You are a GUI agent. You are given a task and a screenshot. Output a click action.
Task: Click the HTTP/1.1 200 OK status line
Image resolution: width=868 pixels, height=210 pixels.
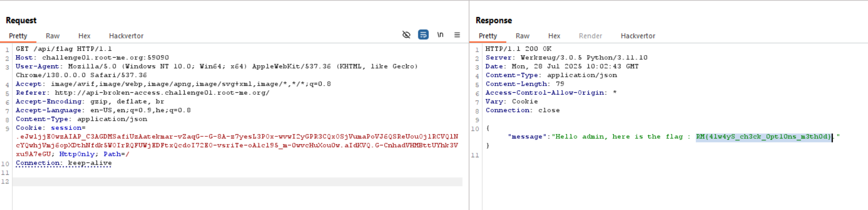[518, 49]
